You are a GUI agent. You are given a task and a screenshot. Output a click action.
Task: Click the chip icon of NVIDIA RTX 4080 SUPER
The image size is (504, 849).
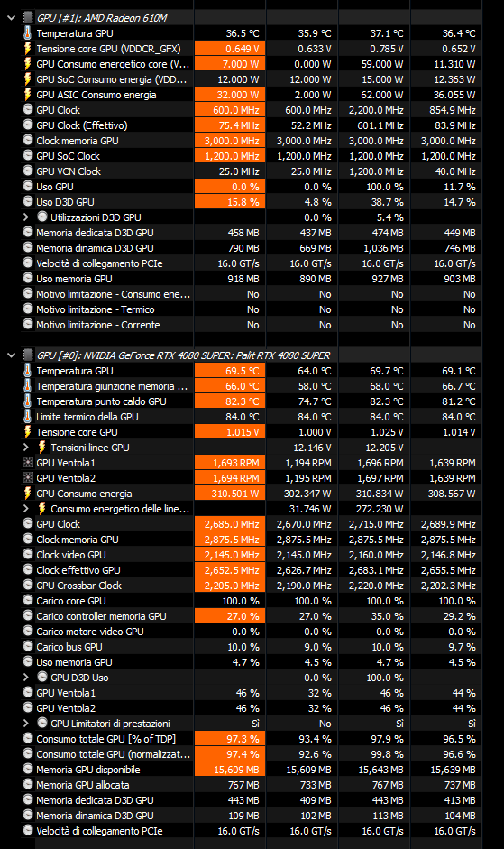tap(28, 355)
